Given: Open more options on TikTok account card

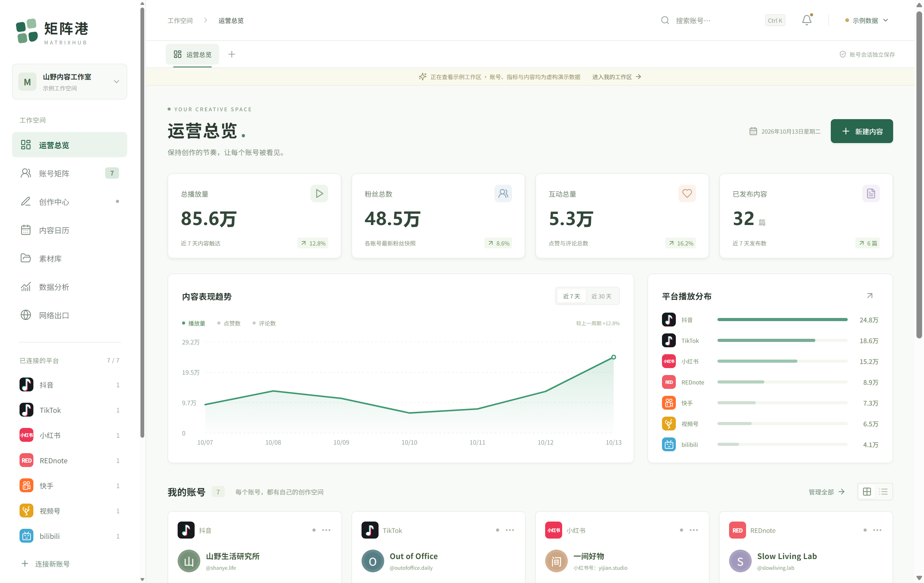Looking at the screenshot, I should coord(510,530).
